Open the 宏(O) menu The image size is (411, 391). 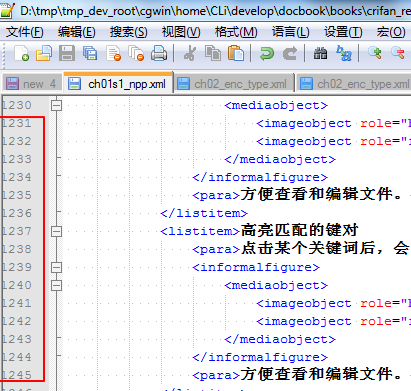391,32
